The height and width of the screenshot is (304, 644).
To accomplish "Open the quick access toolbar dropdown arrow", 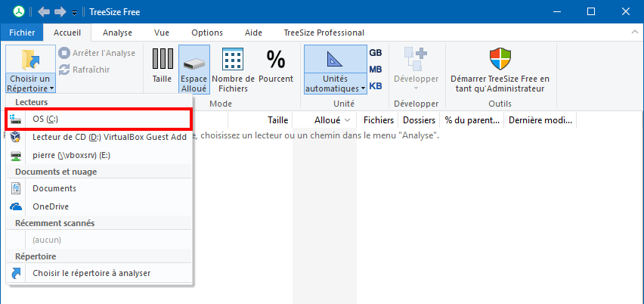I will click(x=74, y=13).
